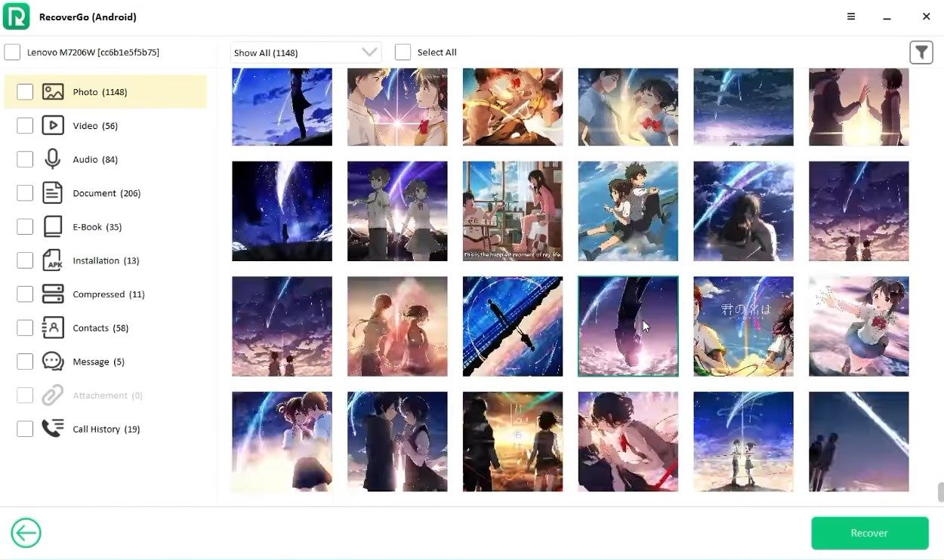
Task: Click the Message speech bubble icon
Action: coord(53,362)
